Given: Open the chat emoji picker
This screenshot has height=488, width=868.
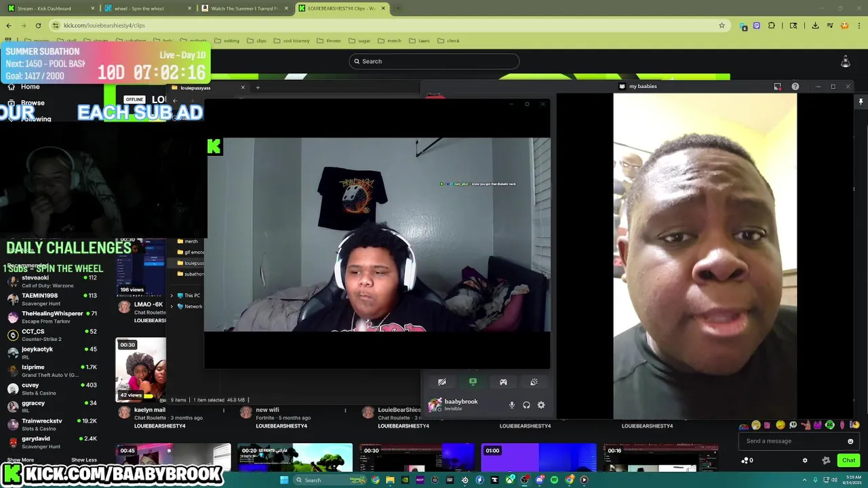Looking at the screenshot, I should point(850,441).
